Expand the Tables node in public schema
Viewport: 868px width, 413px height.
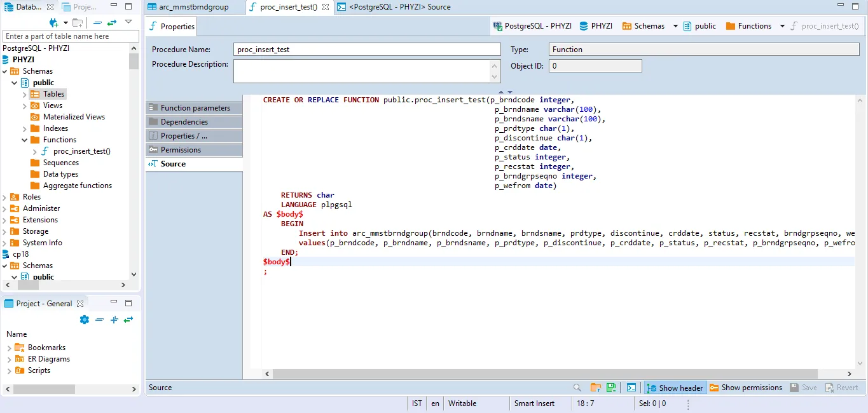tap(25, 94)
